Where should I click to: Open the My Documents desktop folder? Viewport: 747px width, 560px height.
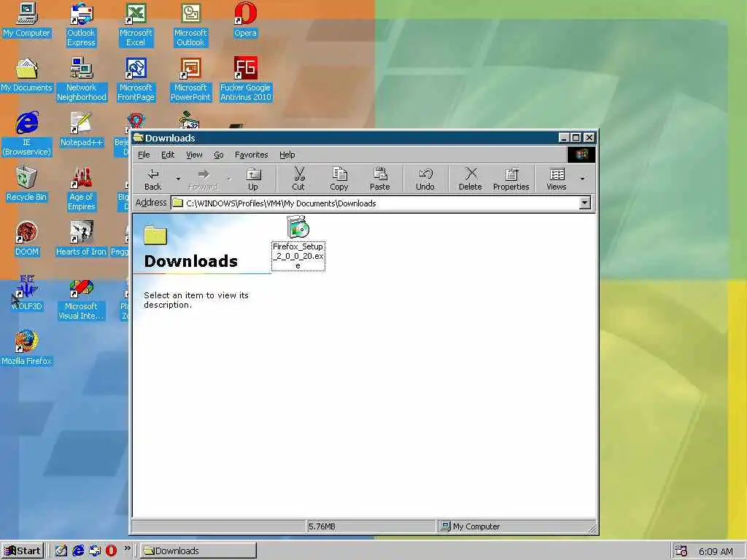27,75
